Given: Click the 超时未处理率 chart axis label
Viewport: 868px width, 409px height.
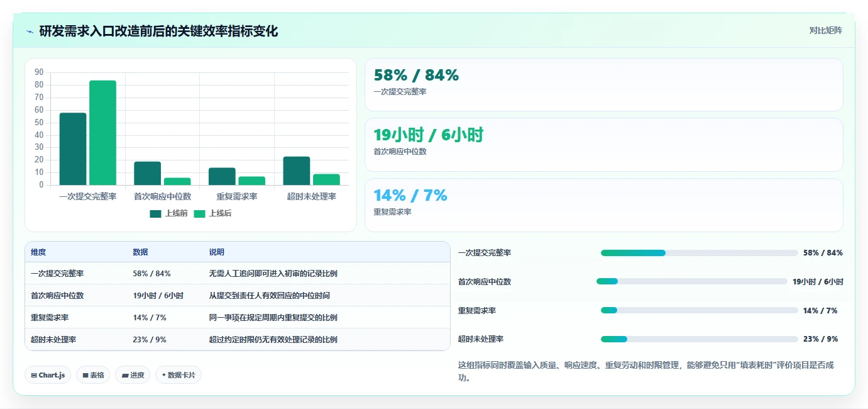Looking at the screenshot, I should tap(311, 196).
